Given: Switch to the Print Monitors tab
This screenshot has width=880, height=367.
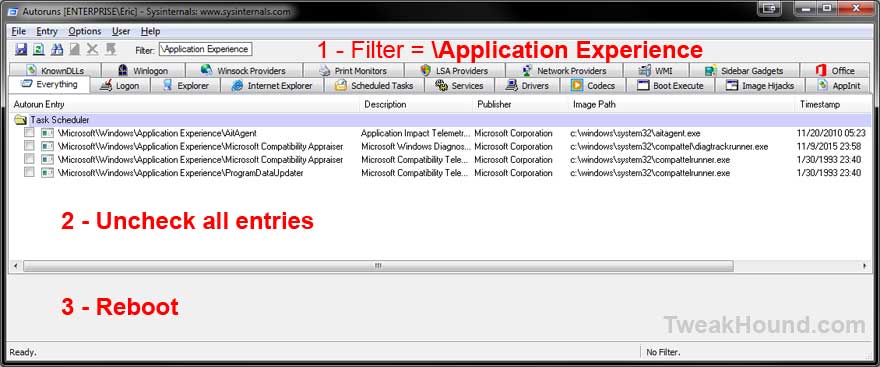Looking at the screenshot, I should [x=353, y=71].
